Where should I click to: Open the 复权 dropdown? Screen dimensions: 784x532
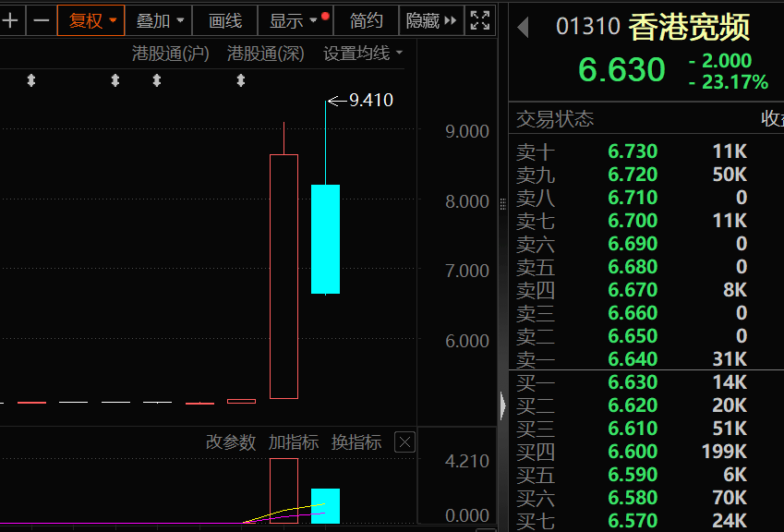pos(91,19)
